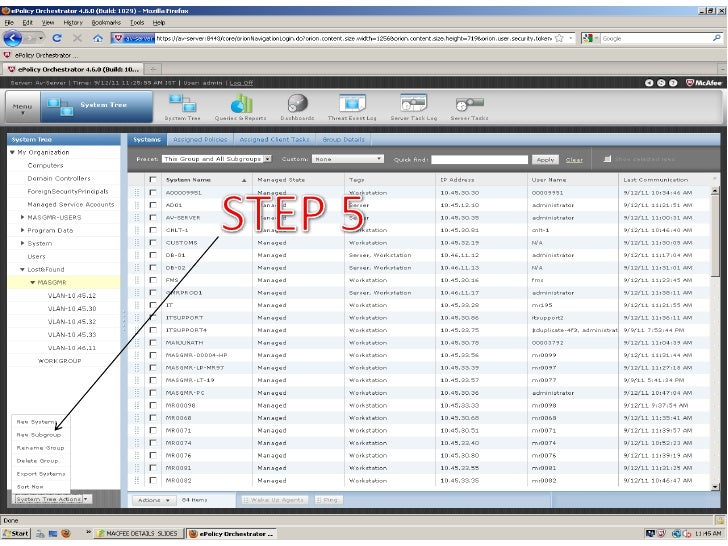
Task: Check the box for MASGMR-PC row
Action: 152,393
